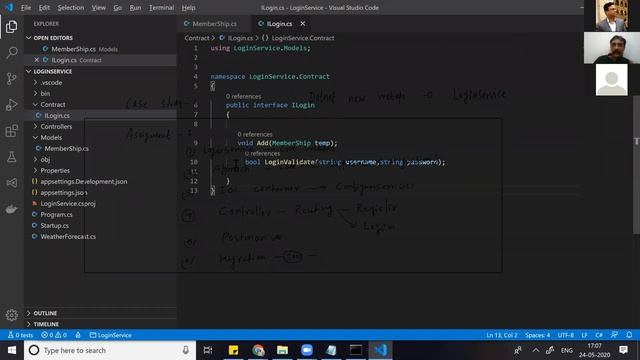Open the Action Center notification icon
The image size is (640, 360).
pos(623,350)
